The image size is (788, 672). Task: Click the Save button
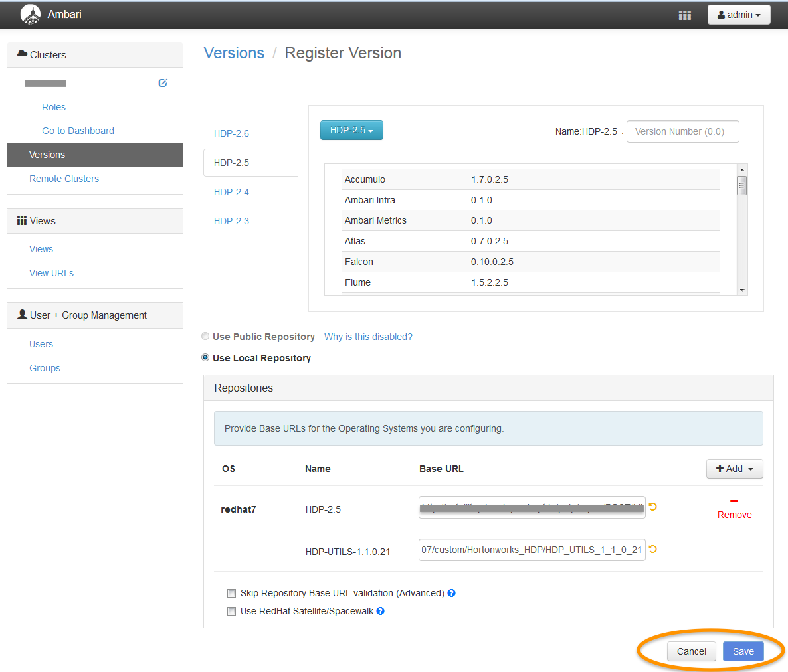click(x=743, y=651)
